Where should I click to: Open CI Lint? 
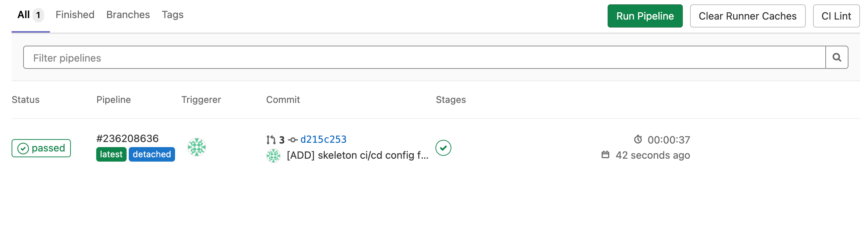click(836, 16)
